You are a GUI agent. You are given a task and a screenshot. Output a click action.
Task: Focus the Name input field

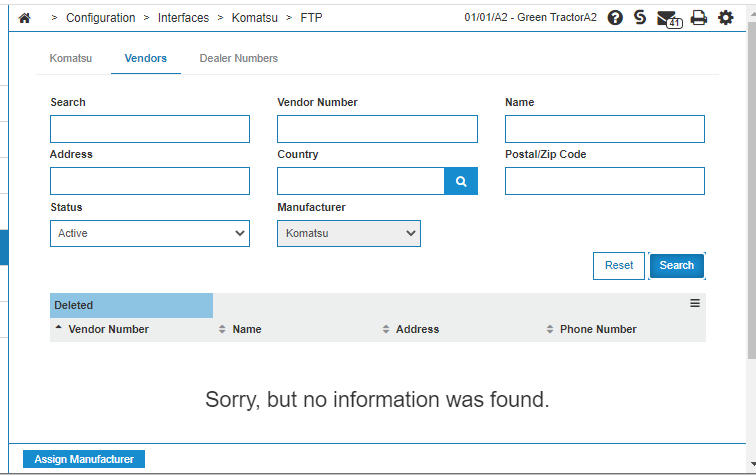pos(605,129)
